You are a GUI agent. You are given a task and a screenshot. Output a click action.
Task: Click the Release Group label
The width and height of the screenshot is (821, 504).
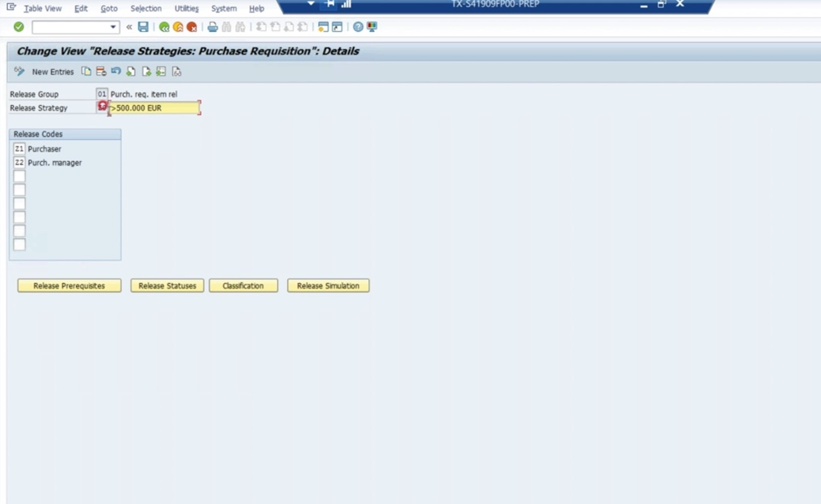point(34,94)
